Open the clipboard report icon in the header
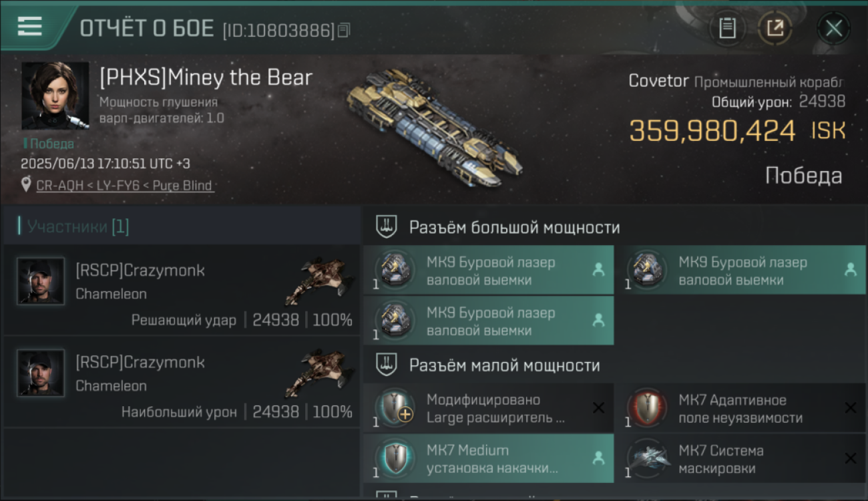Viewport: 868px width, 501px height. (x=727, y=28)
